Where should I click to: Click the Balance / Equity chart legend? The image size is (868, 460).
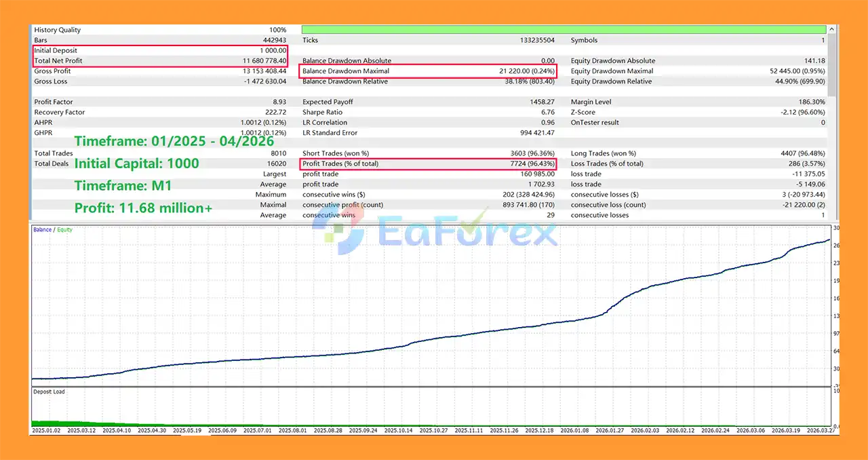pyautogui.click(x=53, y=230)
